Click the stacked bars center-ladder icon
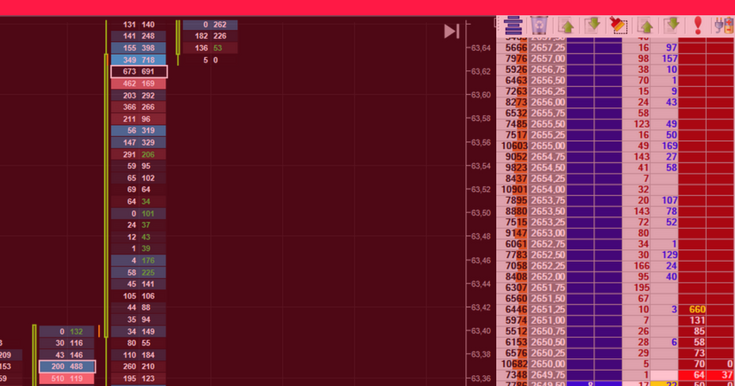Viewport: 735px width, 386px height. [513, 25]
